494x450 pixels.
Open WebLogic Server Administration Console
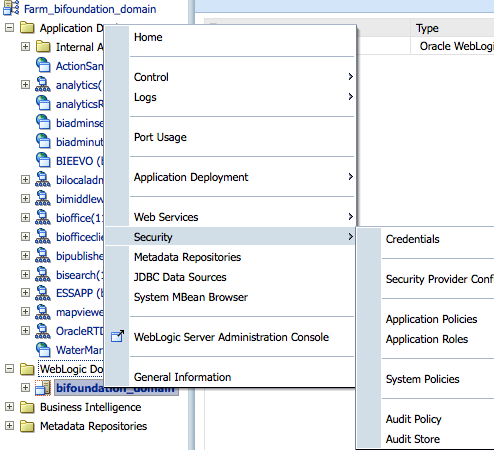pos(230,337)
